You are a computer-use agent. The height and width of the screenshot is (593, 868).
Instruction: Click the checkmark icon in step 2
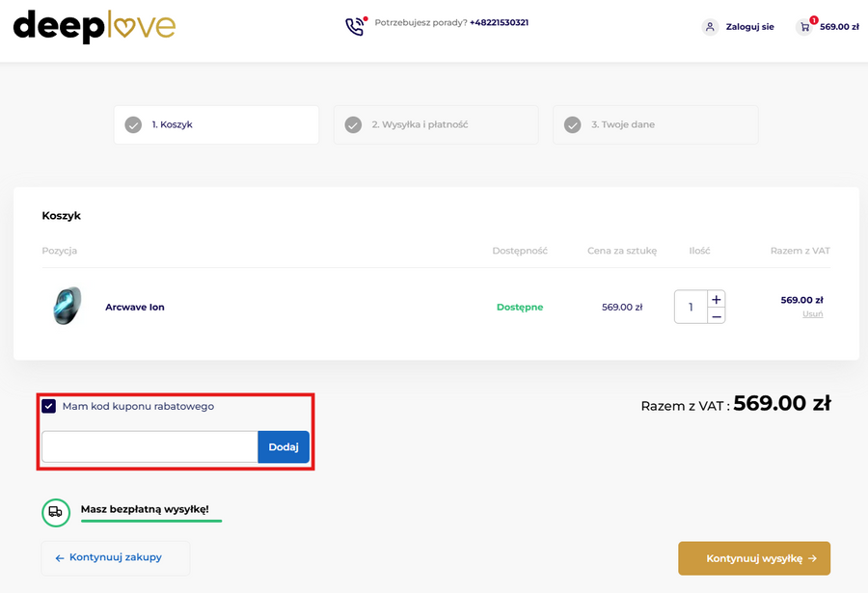(353, 124)
